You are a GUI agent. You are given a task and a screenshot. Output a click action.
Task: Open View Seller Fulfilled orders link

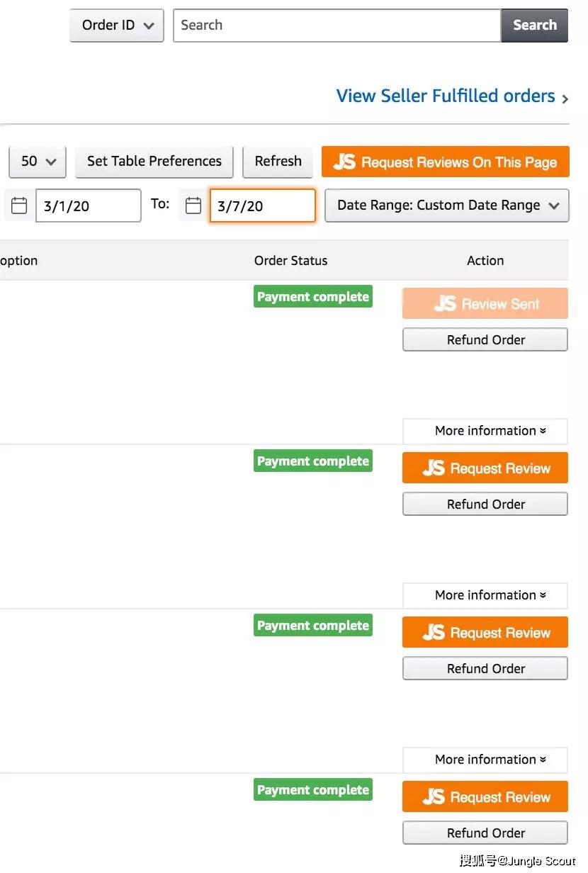(x=446, y=96)
